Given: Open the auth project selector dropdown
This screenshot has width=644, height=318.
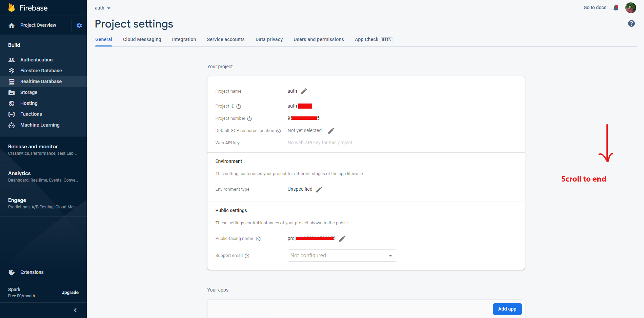Looking at the screenshot, I should 102,8.
